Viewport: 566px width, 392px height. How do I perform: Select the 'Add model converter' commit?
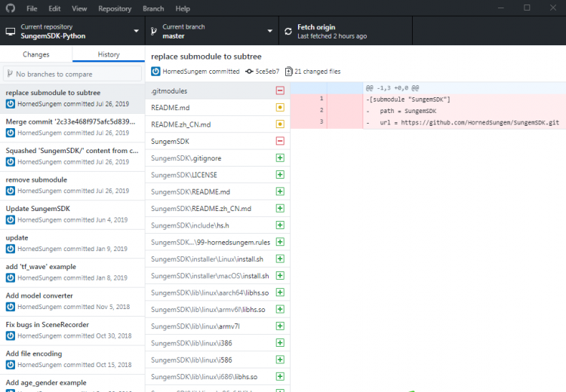[72, 302]
